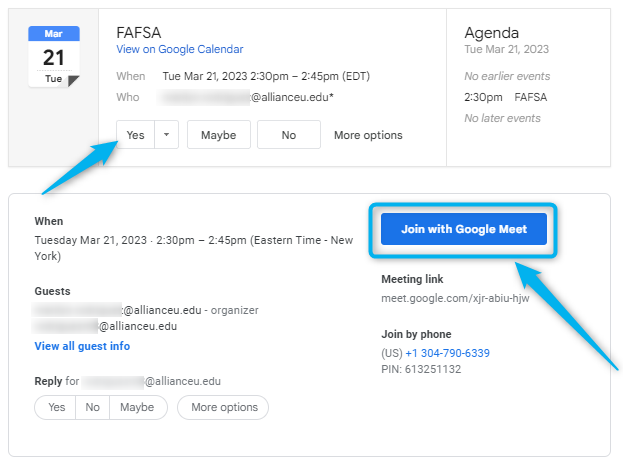Decline with the top No button
Image resolution: width=623 pixels, height=465 pixels.
click(x=289, y=135)
